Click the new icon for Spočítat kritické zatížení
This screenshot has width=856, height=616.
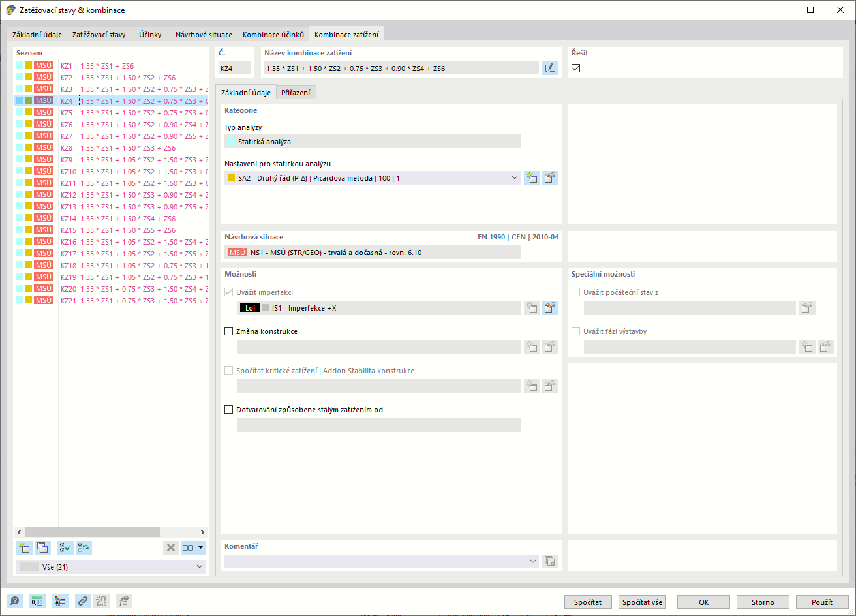[x=532, y=386]
